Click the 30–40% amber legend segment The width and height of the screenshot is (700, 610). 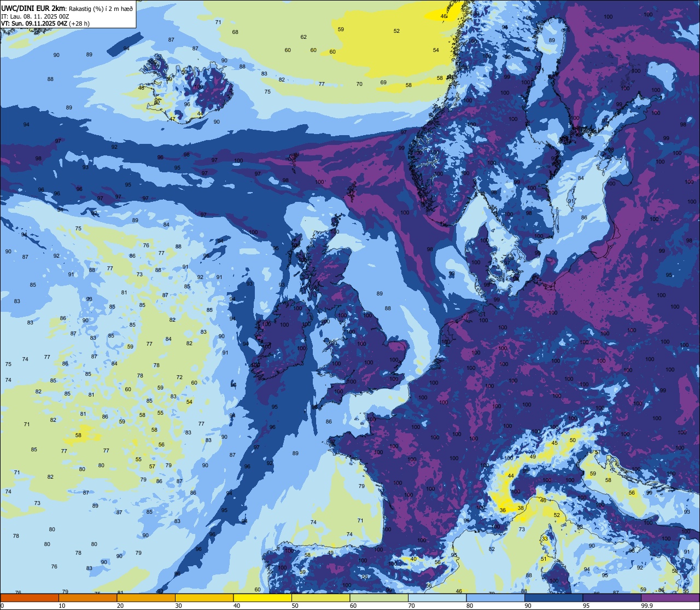204,598
